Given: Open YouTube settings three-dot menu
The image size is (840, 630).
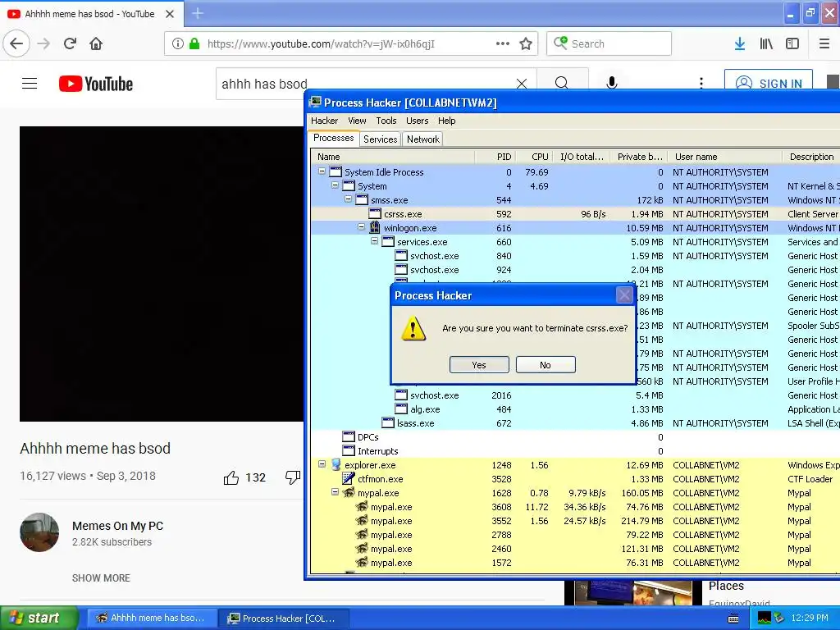Looking at the screenshot, I should [x=701, y=83].
